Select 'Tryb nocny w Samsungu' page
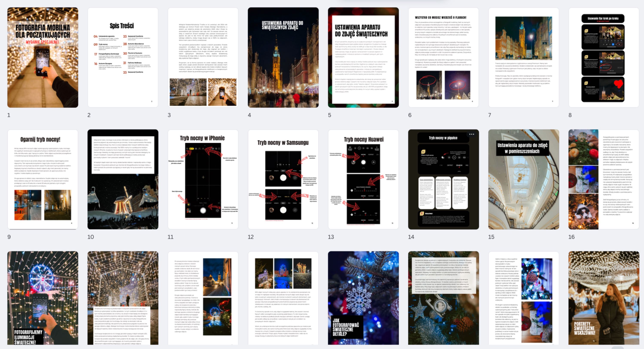 point(283,179)
